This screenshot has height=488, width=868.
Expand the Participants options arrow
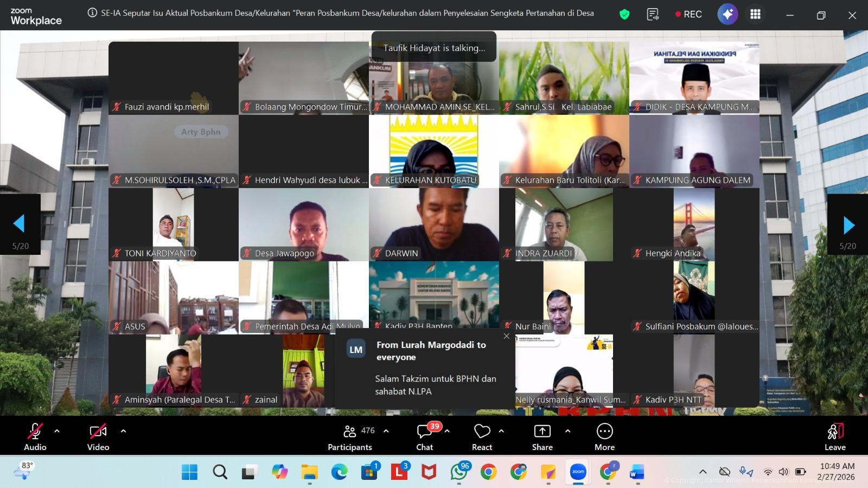tap(386, 431)
